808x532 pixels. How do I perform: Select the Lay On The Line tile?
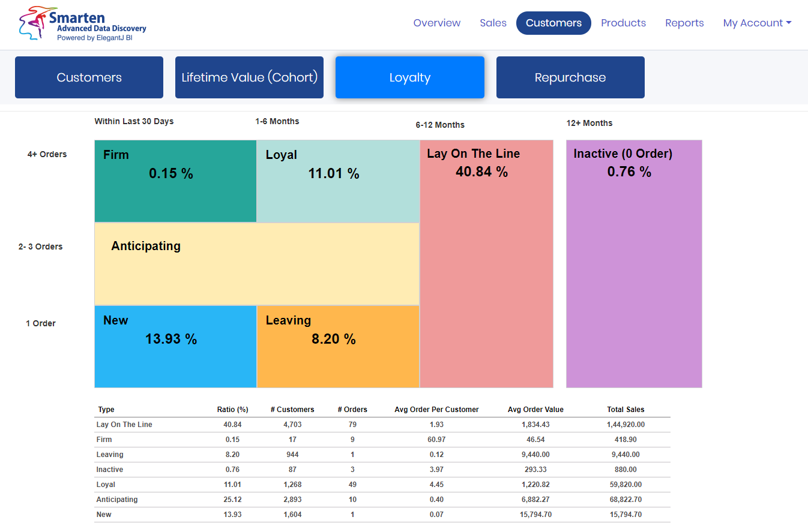click(486, 264)
